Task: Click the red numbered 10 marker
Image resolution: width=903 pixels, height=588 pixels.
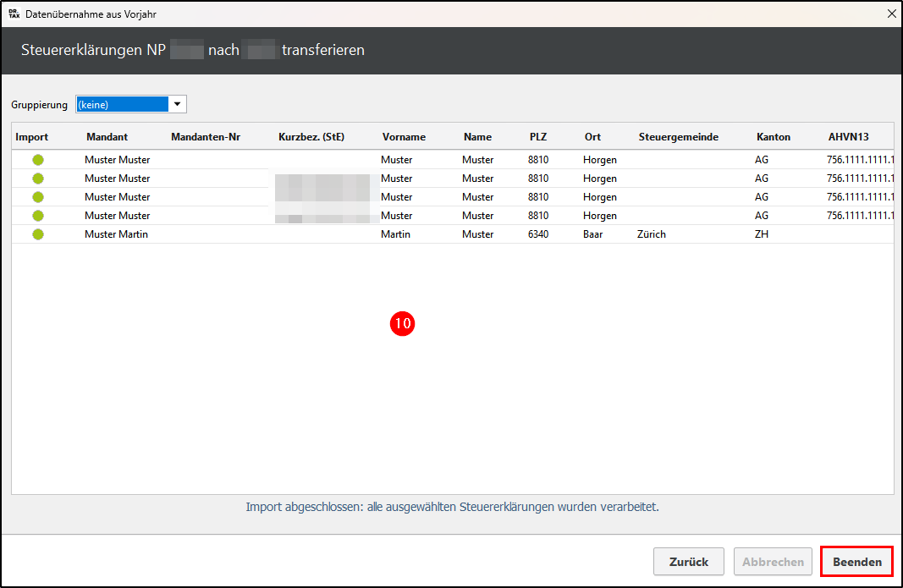Action: pyautogui.click(x=402, y=323)
